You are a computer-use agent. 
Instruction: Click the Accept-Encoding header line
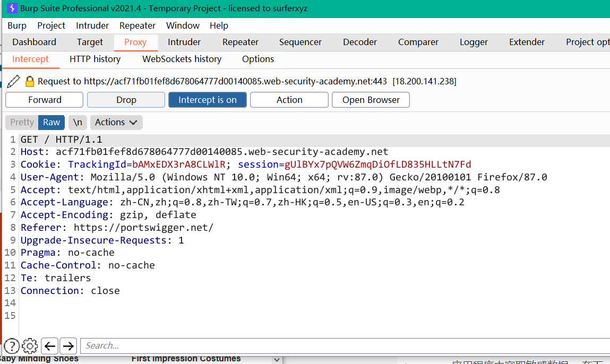(x=108, y=215)
